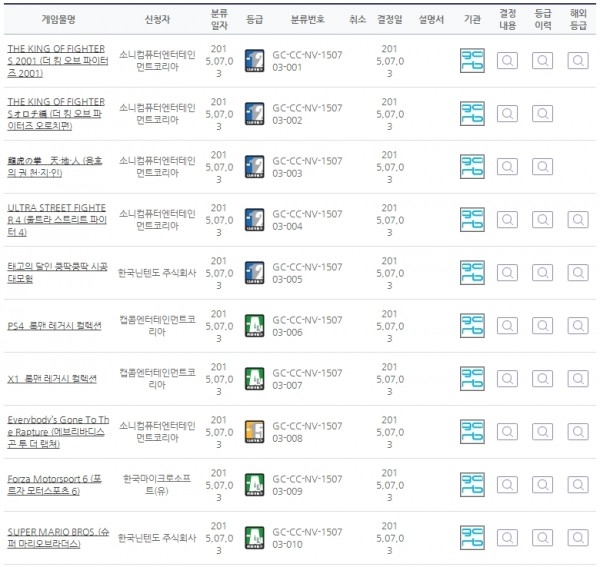This screenshot has height=567, width=600.
Task: Open overseas rating for 타고의 달인 row
Action: 577,272
